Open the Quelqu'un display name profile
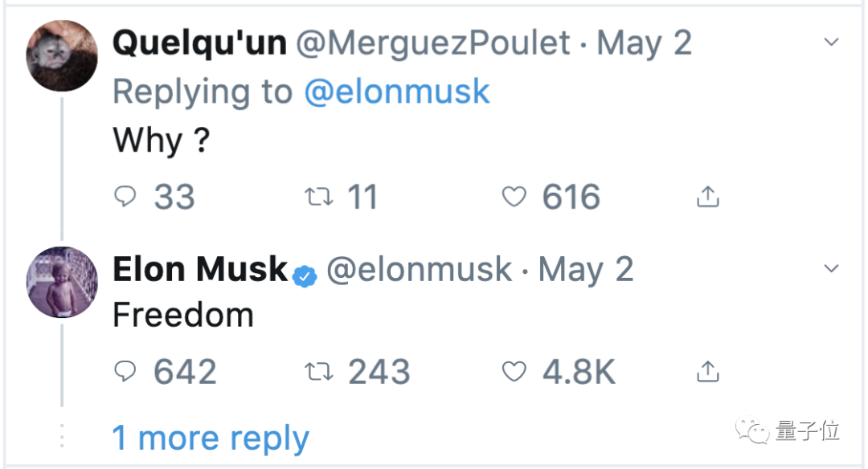This screenshot has height=469, width=868. [x=199, y=43]
